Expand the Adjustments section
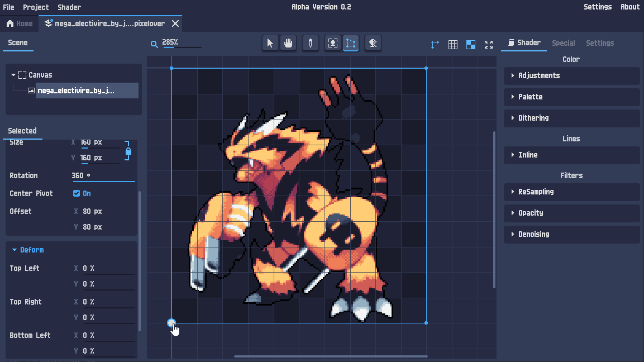This screenshot has width=644, height=362. 572,75
